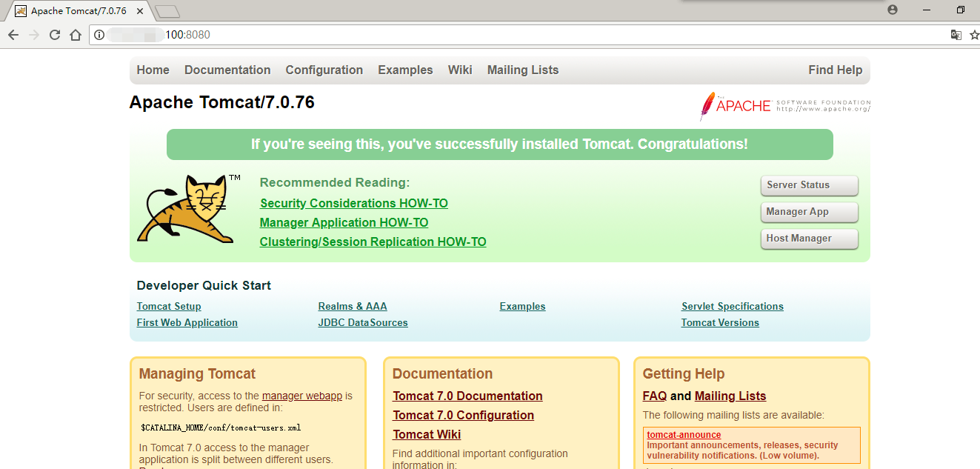Open Examples link under Developer Quick Start
Screen dimensions: 980x469
[x=523, y=307]
